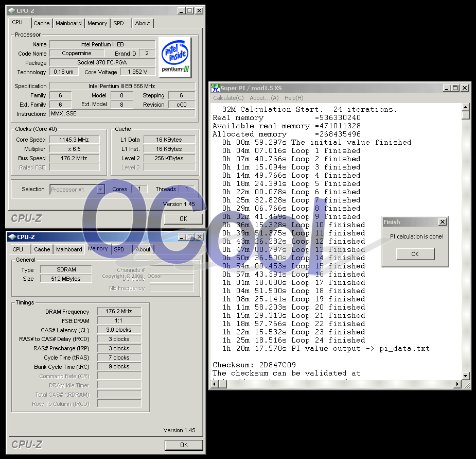Click Super PI horizontal scroll left arrow
Viewport: 476px width, 459px height.
[215, 384]
